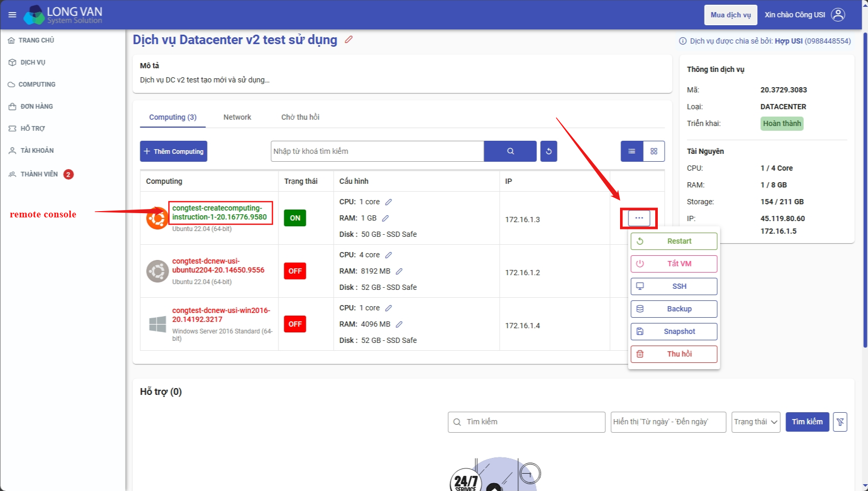
Task: Edit CPU of congtest-createcomputing VM
Action: click(x=388, y=202)
